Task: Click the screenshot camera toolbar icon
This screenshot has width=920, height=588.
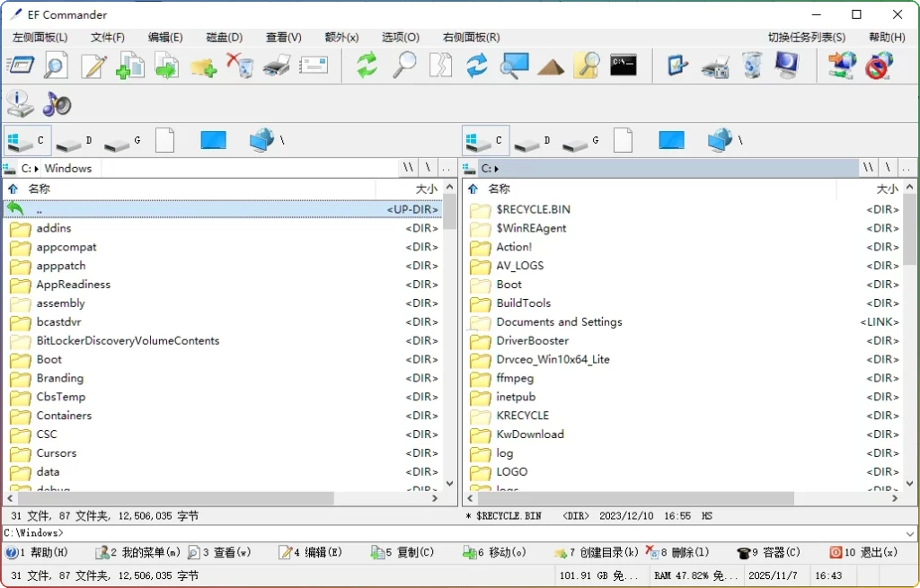Action: [714, 65]
